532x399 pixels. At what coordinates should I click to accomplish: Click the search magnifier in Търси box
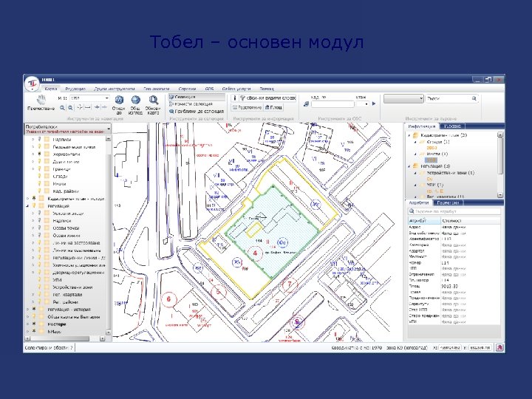(474, 98)
